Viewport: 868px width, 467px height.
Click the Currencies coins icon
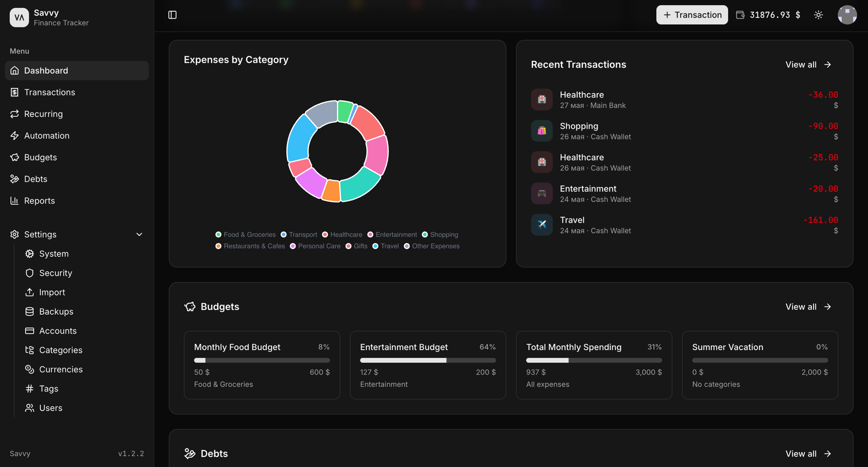pyautogui.click(x=30, y=369)
